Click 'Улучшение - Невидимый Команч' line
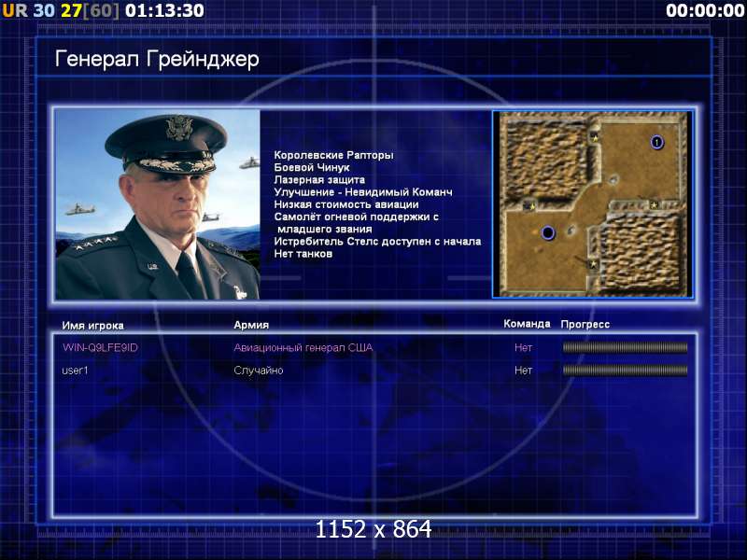This screenshot has height=560, width=747. click(x=363, y=192)
